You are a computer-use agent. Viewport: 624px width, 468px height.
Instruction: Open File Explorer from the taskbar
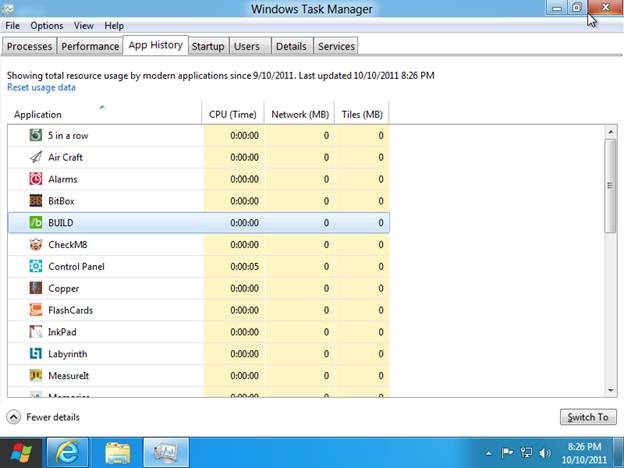(x=118, y=452)
